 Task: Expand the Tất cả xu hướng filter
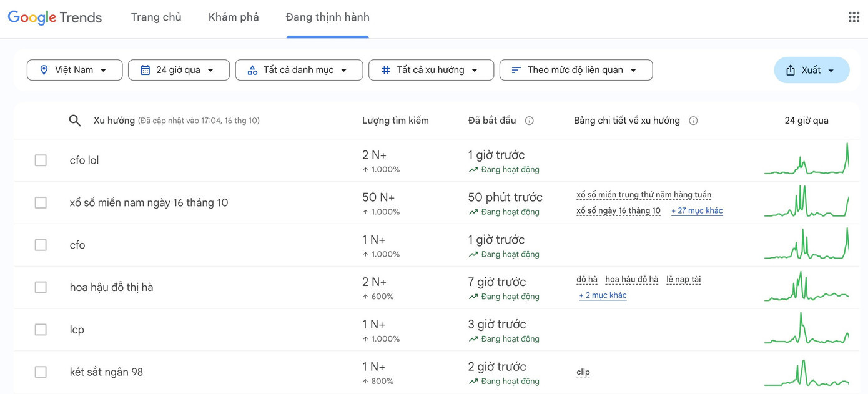click(431, 70)
